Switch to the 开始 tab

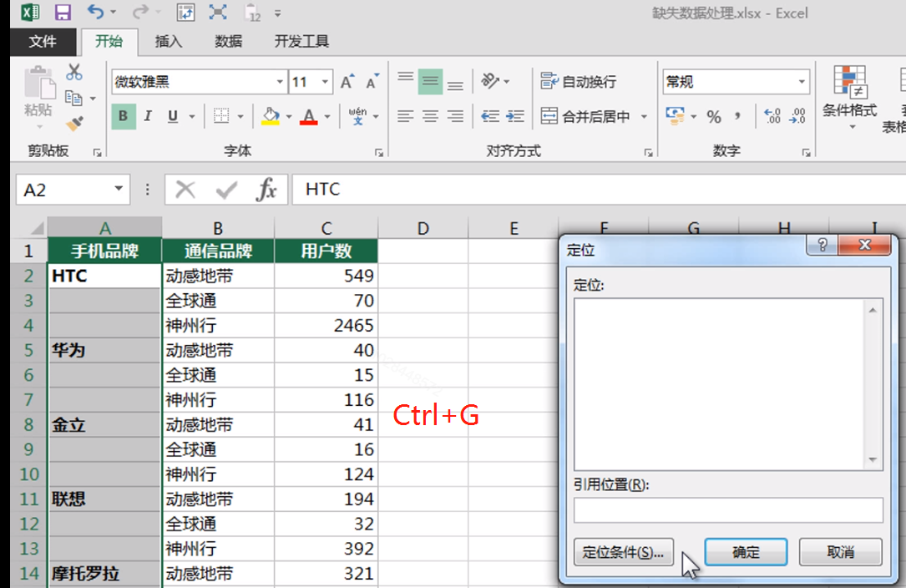pos(109,41)
